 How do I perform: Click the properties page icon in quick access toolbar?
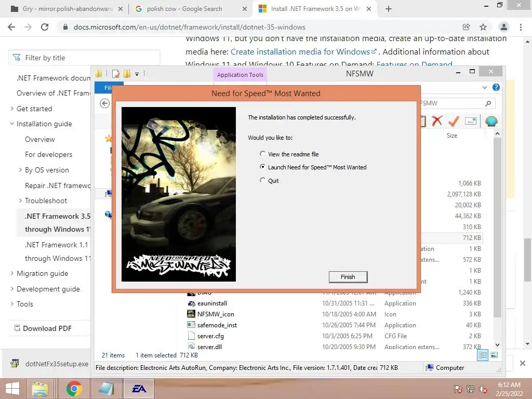pyautogui.click(x=116, y=73)
